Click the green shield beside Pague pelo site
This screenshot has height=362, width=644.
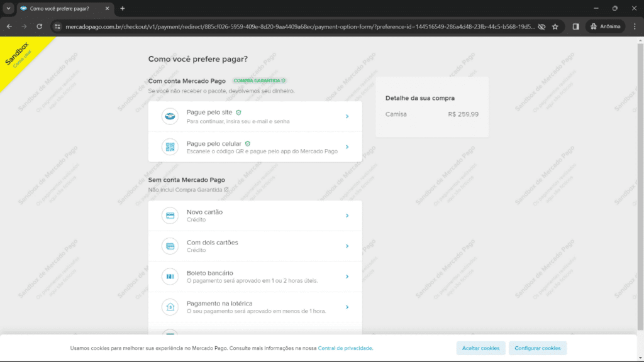point(238,112)
